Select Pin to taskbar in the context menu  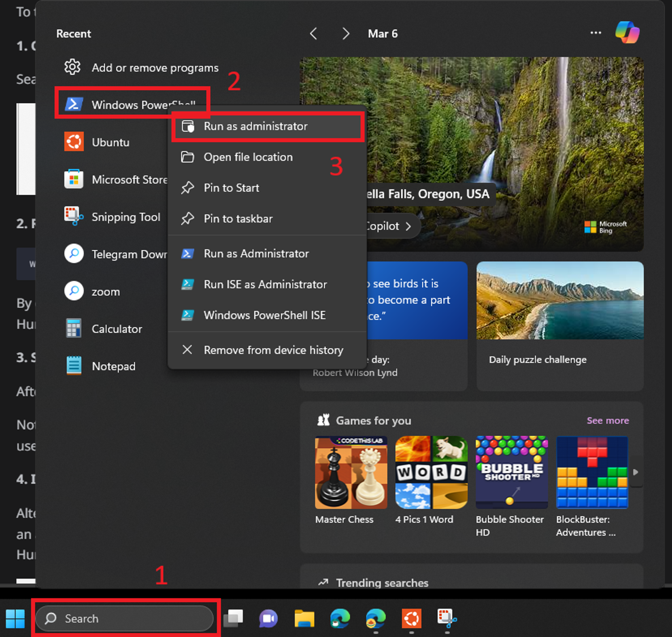238,219
